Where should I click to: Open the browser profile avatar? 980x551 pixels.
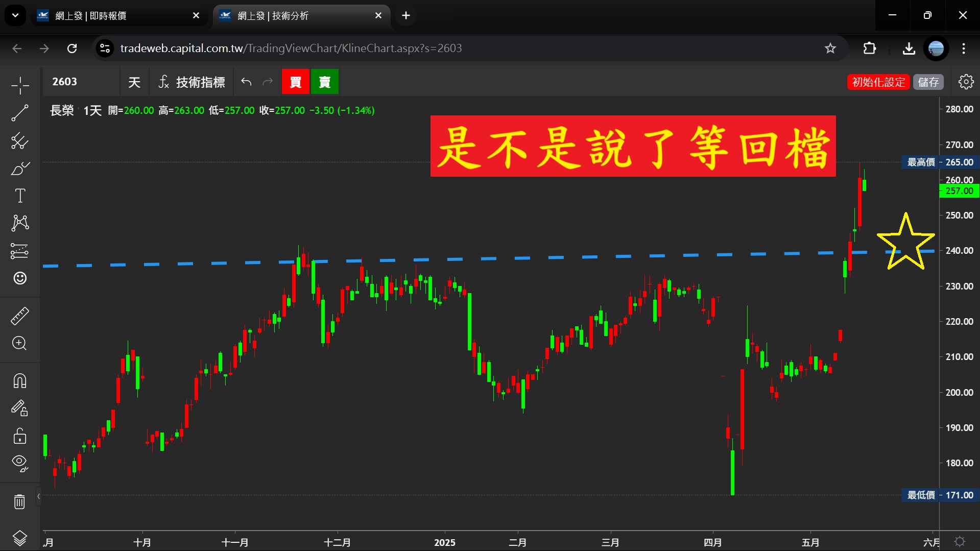click(x=936, y=49)
